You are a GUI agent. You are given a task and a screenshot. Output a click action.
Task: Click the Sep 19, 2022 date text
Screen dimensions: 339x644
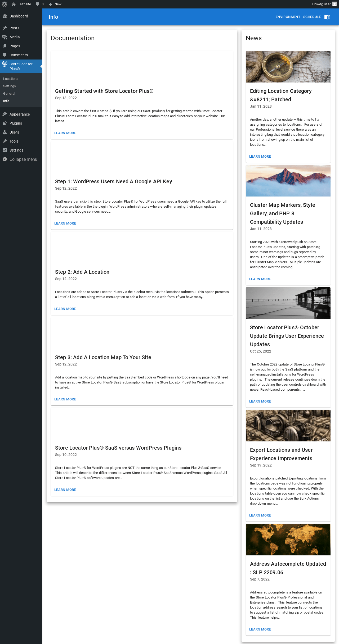pos(261,465)
